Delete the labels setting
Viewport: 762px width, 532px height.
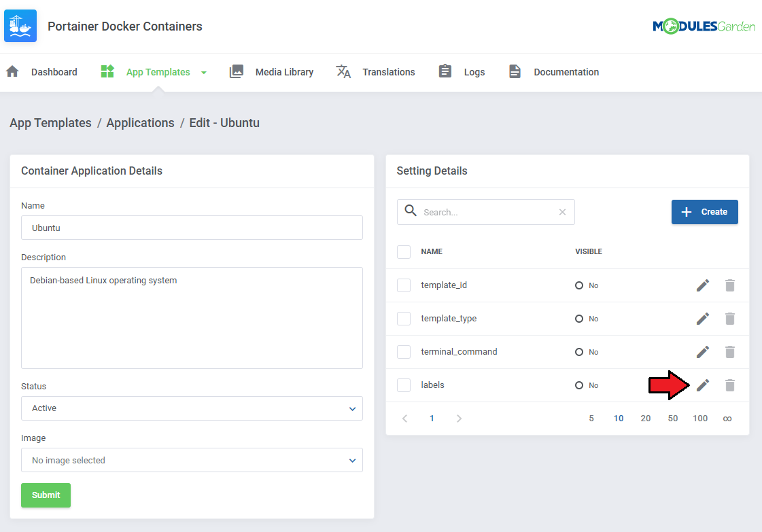click(730, 385)
